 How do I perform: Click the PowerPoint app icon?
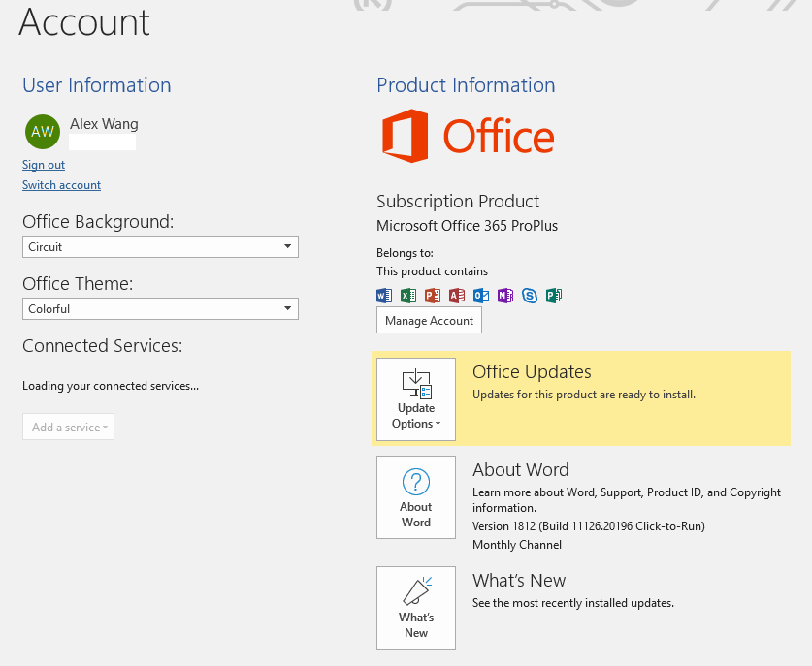tap(433, 296)
